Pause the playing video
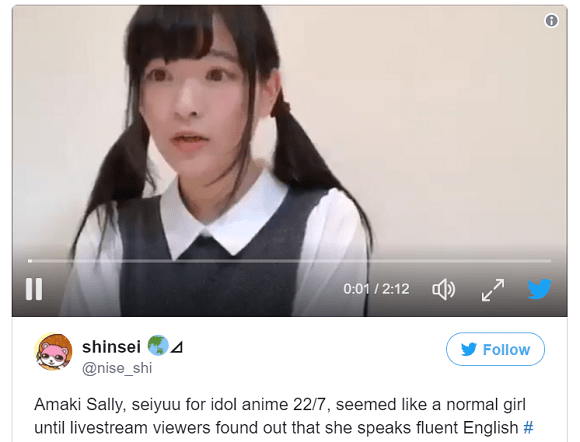 [34, 289]
